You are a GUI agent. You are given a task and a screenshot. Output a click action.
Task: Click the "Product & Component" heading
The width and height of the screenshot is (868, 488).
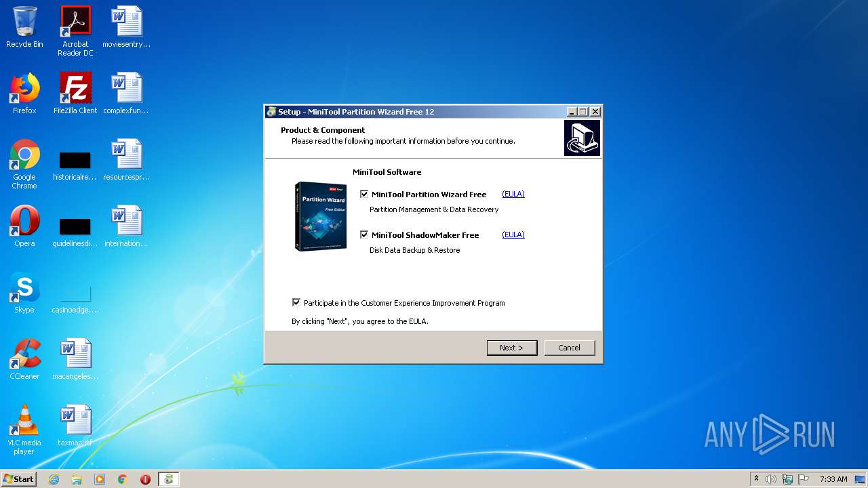coord(323,130)
